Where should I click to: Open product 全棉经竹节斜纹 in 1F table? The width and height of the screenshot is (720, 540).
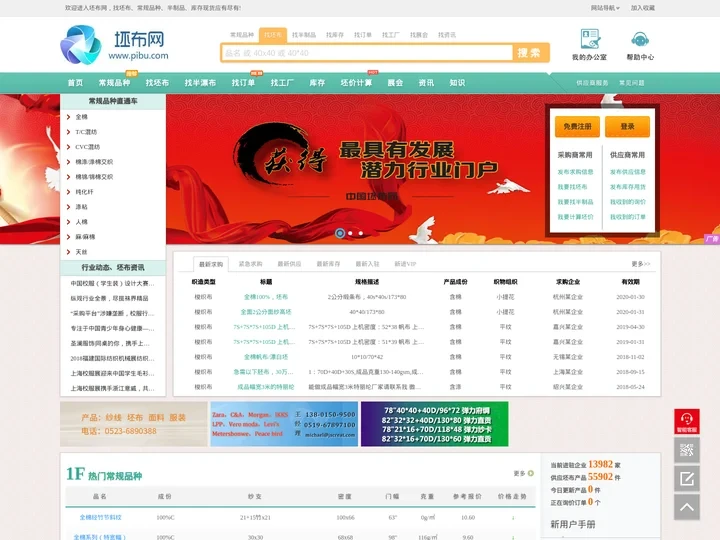[101, 518]
